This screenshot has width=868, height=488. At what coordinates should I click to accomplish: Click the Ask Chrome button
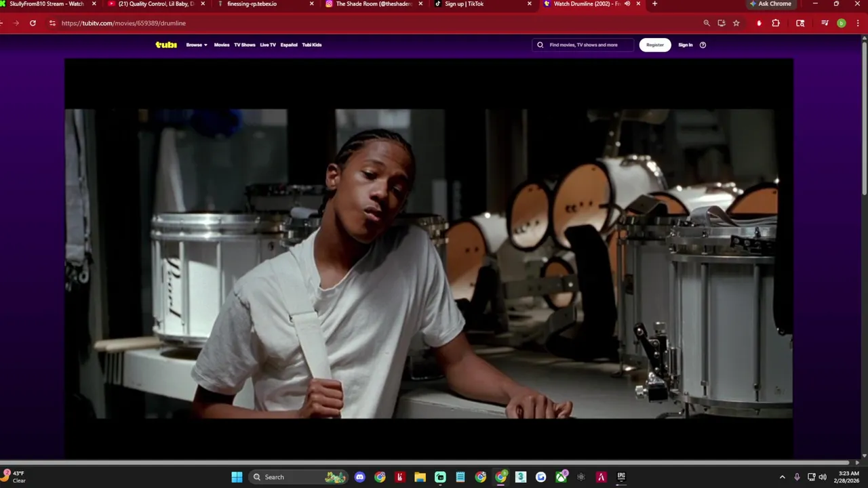[770, 4]
